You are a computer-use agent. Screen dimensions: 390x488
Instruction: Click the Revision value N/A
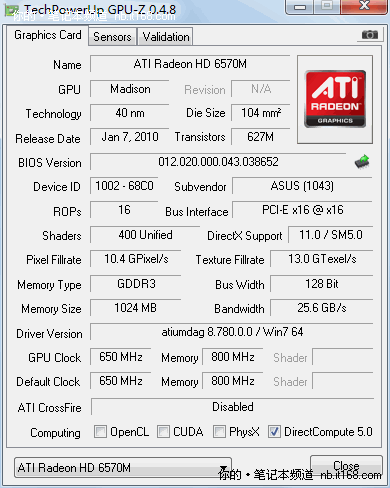(x=261, y=89)
